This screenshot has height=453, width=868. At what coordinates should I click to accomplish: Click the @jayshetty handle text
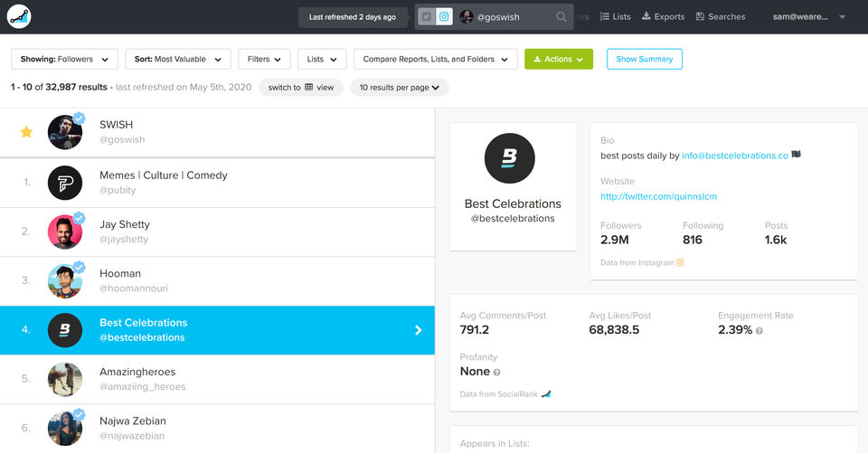124,240
